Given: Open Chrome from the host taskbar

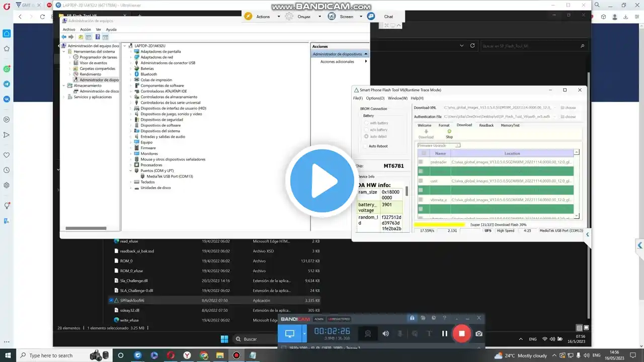Looking at the screenshot, I should pyautogui.click(x=203, y=355).
